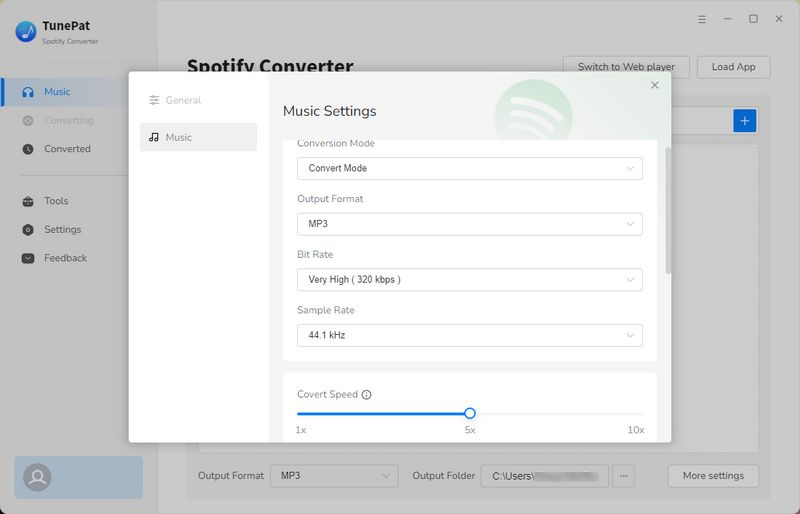Click the Tools briefcase icon
The height and width of the screenshot is (514, 800).
pyautogui.click(x=28, y=201)
